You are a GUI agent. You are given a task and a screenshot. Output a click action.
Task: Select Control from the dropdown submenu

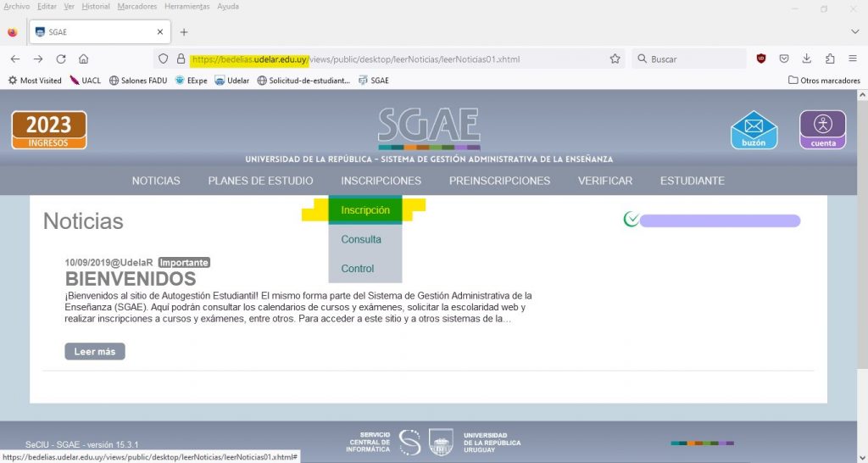coord(365,268)
